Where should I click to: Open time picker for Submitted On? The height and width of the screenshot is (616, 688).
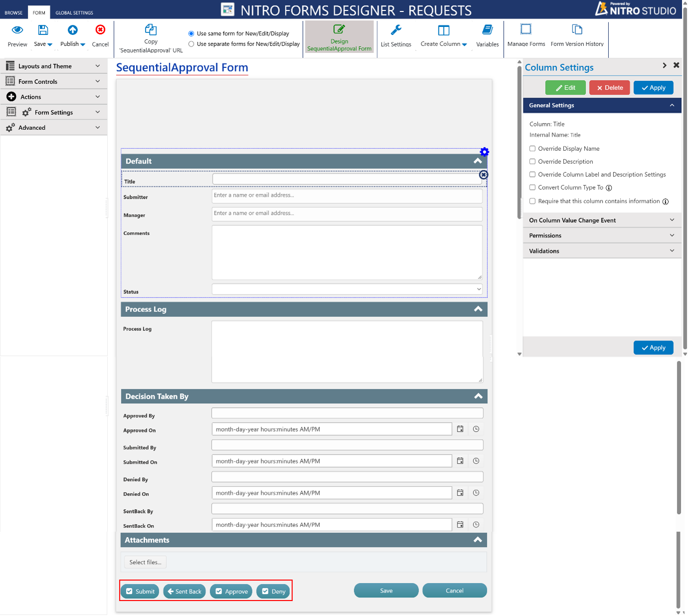click(476, 461)
